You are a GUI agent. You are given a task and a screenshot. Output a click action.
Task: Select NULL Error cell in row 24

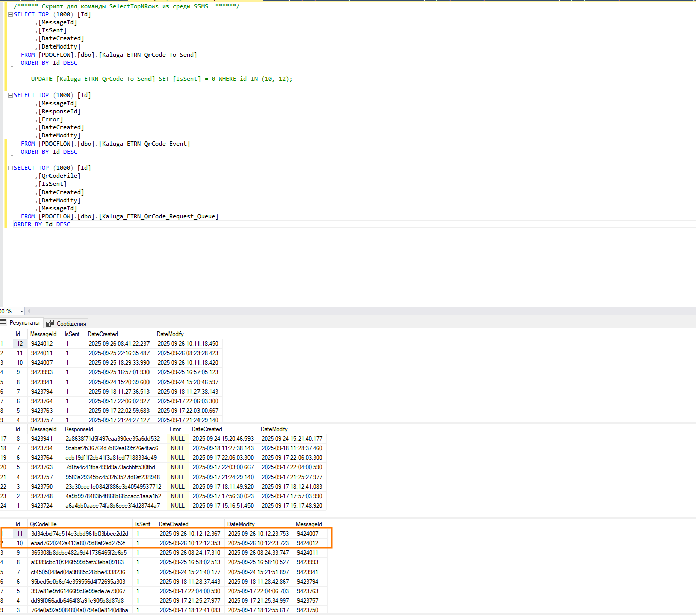(178, 506)
